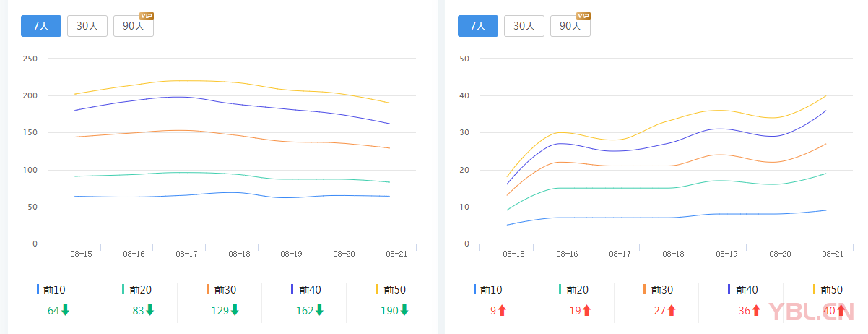The height and width of the screenshot is (334, 868).
Task: Click the 08-21 date on right chart axis
Action: [833, 254]
